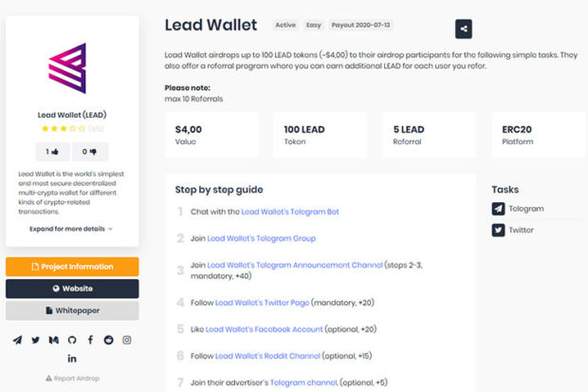The image size is (588, 392).
Task: Click the Lead Wallet logo image
Action: click(x=72, y=69)
